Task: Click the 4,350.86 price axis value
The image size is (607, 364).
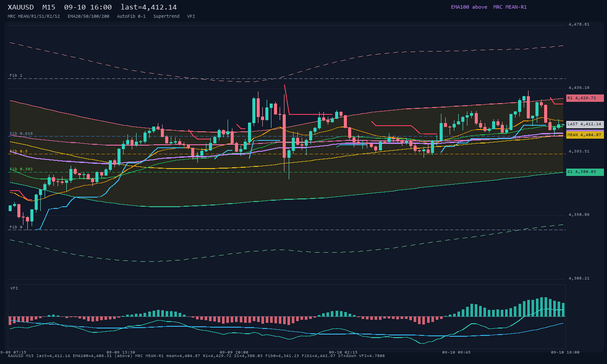Action: point(579,214)
